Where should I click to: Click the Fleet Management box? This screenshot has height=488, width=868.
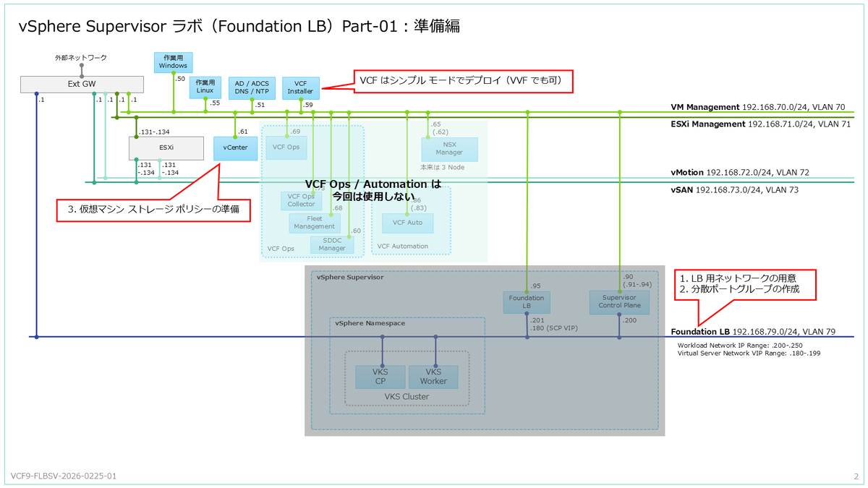click(x=314, y=223)
